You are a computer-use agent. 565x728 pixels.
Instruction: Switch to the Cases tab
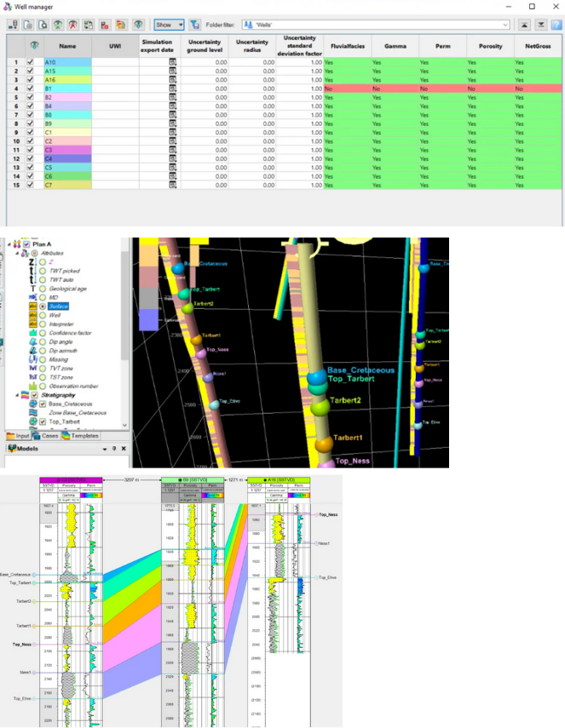tap(45, 436)
